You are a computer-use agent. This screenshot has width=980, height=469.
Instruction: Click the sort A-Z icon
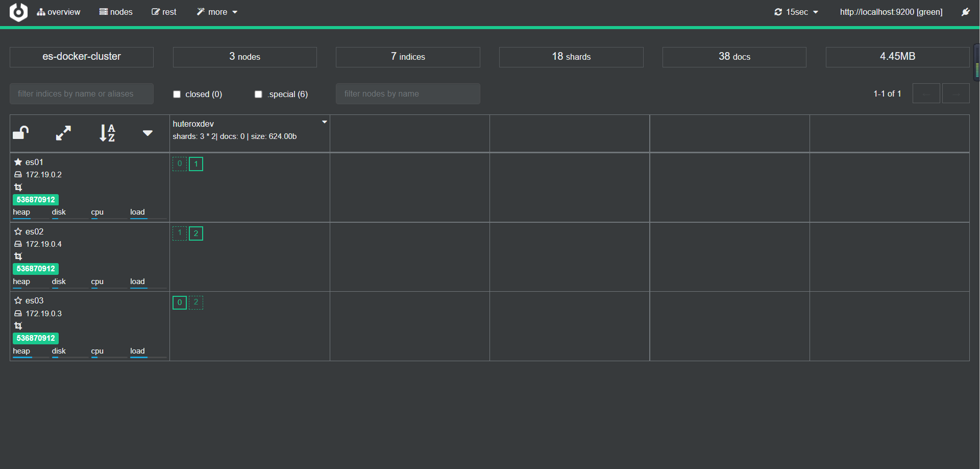click(107, 133)
